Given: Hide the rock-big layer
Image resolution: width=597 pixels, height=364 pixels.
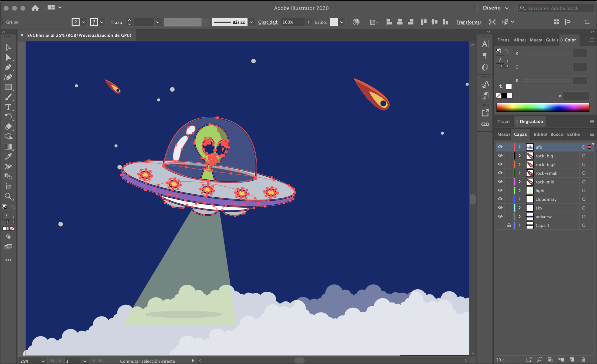Looking at the screenshot, I should coord(500,156).
